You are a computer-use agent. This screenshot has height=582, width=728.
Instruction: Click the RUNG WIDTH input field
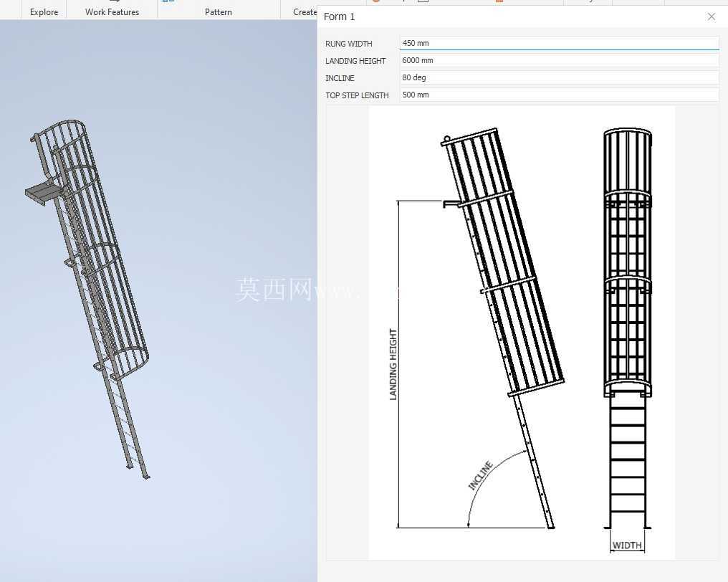pyautogui.click(x=559, y=43)
